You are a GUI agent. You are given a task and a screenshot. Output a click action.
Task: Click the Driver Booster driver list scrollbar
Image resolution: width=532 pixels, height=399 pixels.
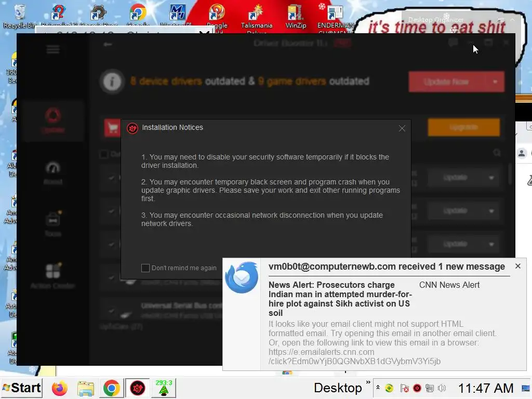click(510, 175)
